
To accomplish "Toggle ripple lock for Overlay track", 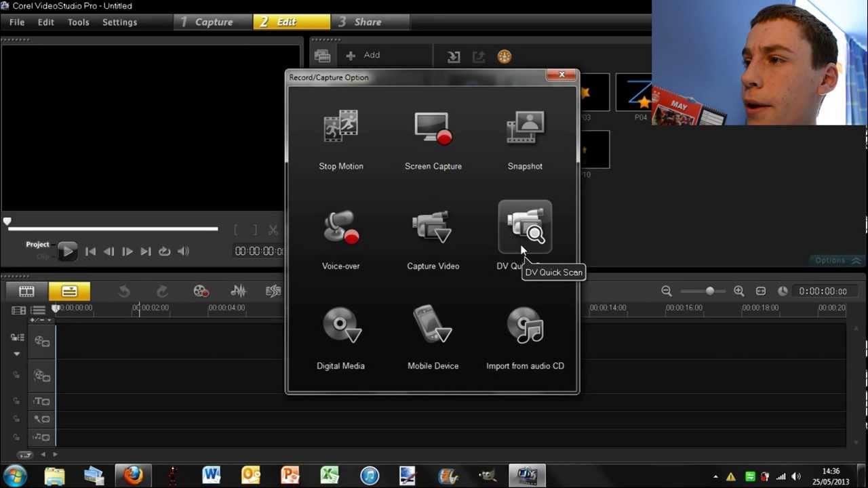I will [x=16, y=375].
